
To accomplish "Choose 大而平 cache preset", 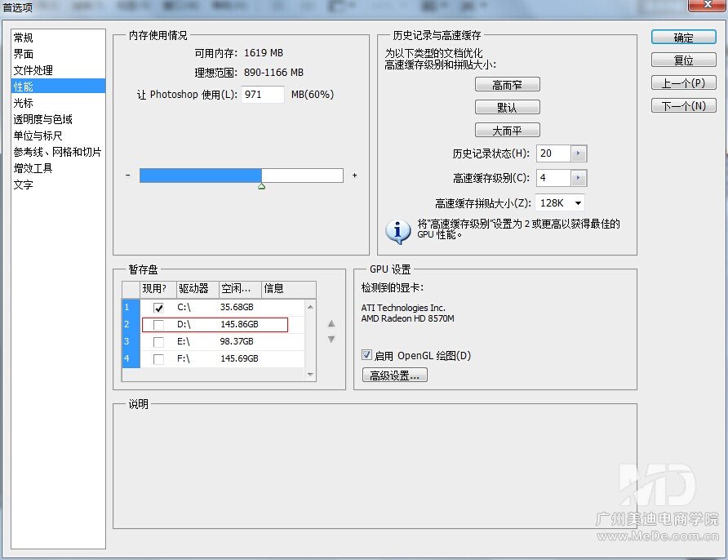I will [x=507, y=131].
